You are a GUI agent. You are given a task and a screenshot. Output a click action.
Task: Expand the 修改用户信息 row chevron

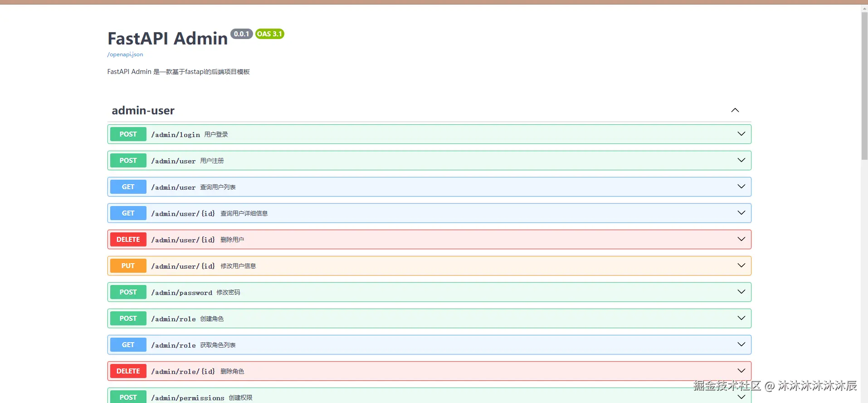pos(741,265)
